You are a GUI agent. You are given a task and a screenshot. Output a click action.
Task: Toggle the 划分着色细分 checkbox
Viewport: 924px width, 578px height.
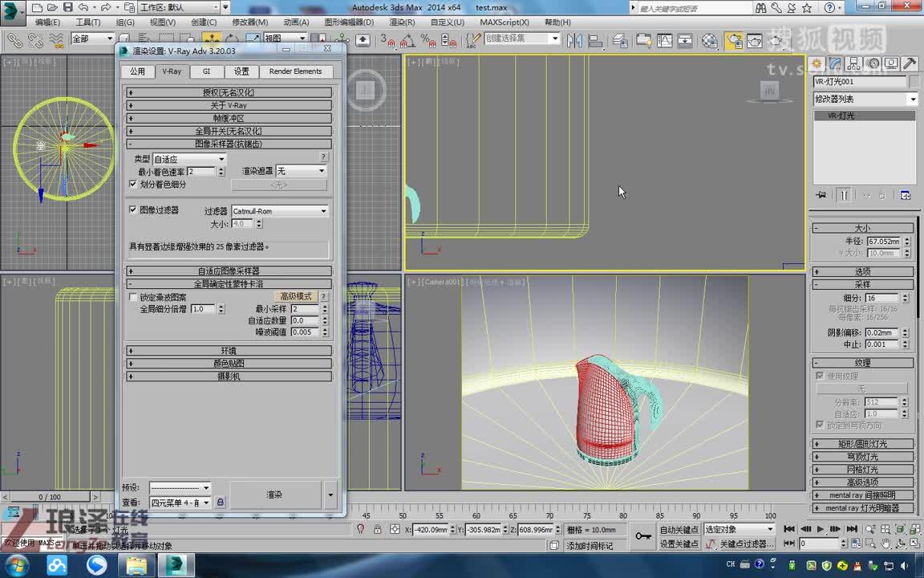click(x=133, y=184)
